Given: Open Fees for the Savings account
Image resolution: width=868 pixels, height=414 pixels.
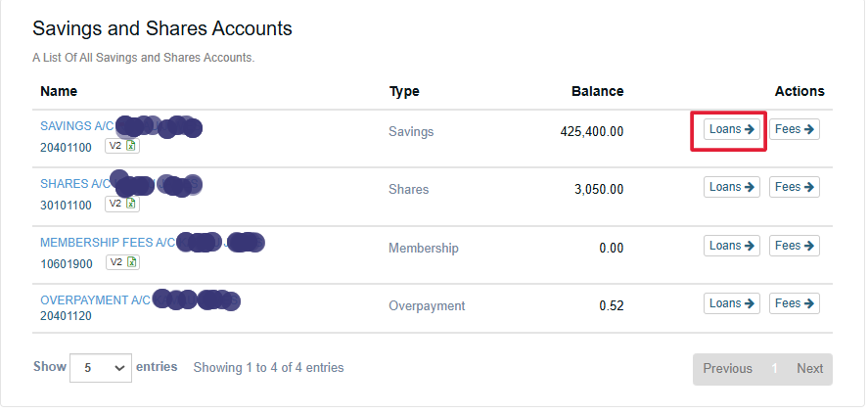Looking at the screenshot, I should tap(795, 129).
